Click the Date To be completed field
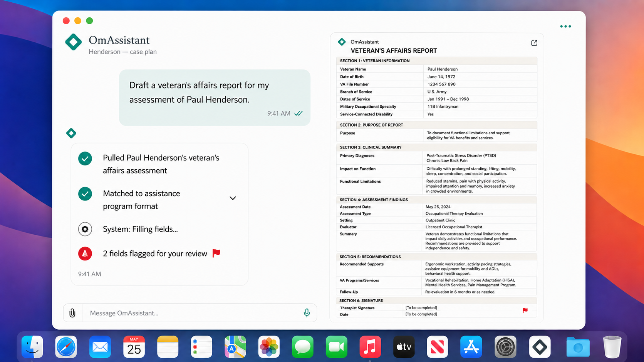 tap(421, 314)
